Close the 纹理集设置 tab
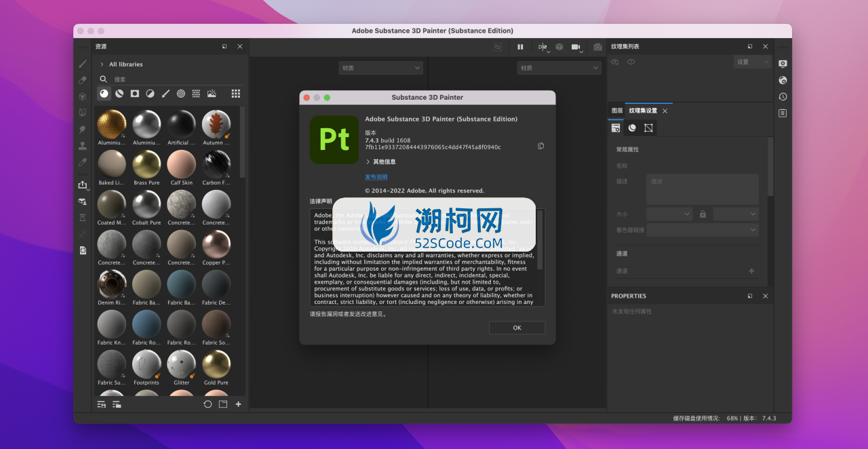This screenshot has height=449, width=868. [665, 111]
